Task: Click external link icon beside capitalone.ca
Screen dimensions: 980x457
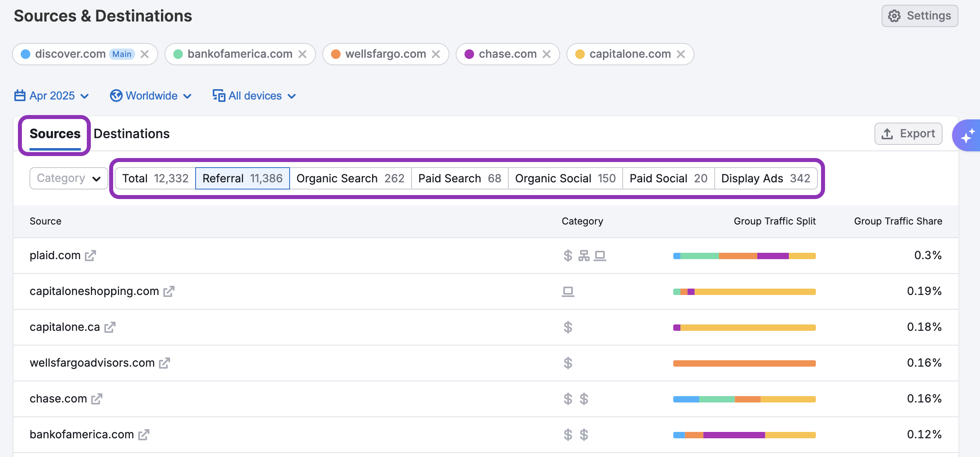Action: [x=110, y=327]
